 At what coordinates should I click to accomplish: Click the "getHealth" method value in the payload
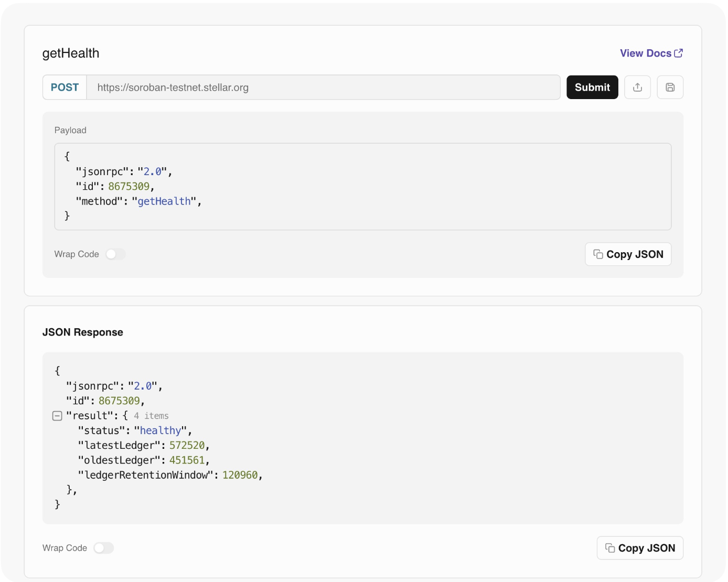[x=164, y=201]
